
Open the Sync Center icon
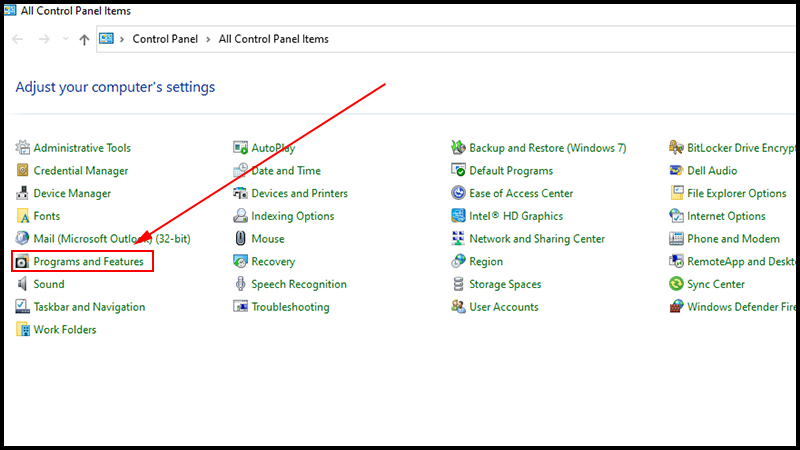tap(677, 284)
